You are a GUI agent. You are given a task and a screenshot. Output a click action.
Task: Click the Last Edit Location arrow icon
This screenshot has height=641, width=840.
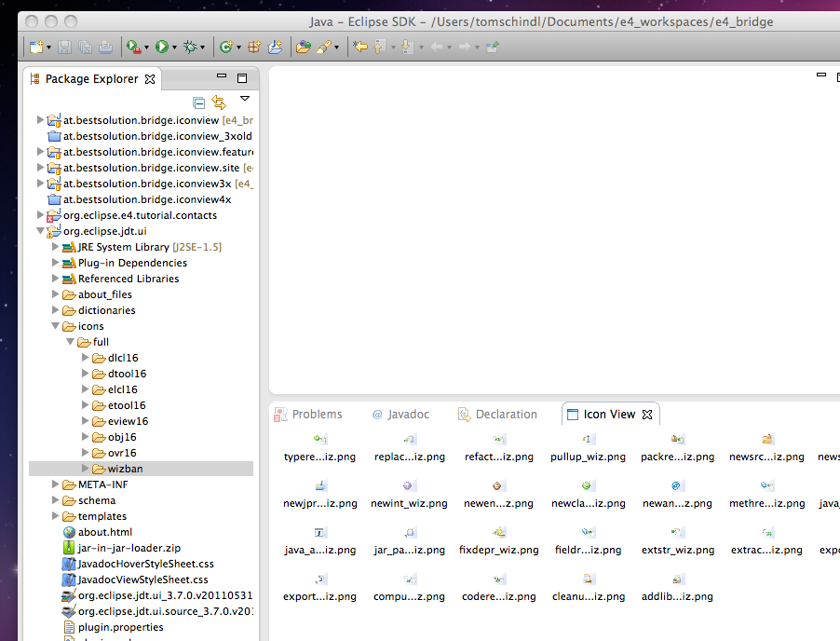(360, 46)
